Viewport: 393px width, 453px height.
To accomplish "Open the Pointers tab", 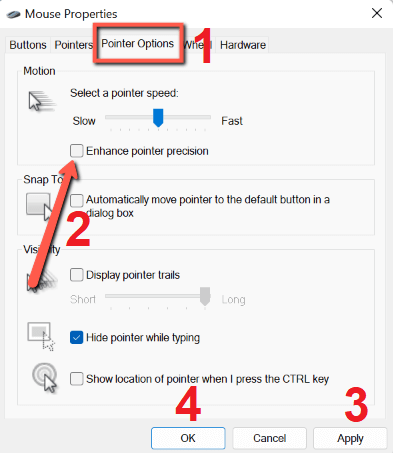I will tap(73, 45).
